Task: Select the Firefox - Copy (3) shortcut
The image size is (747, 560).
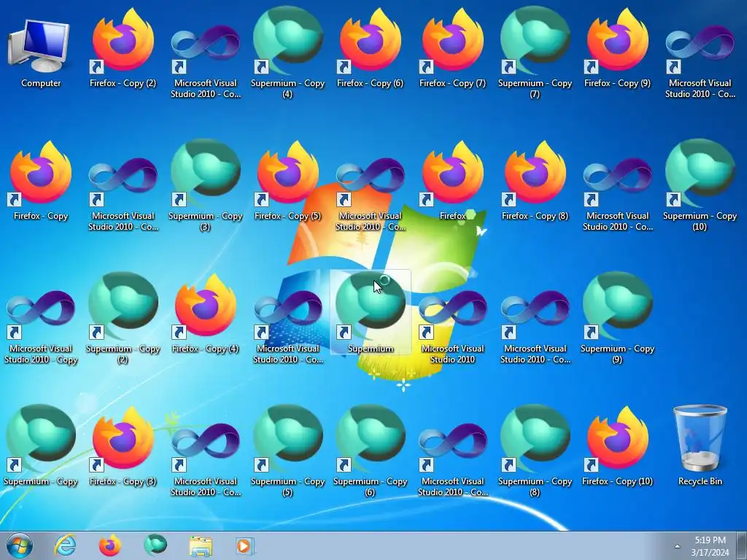Action: (x=123, y=446)
